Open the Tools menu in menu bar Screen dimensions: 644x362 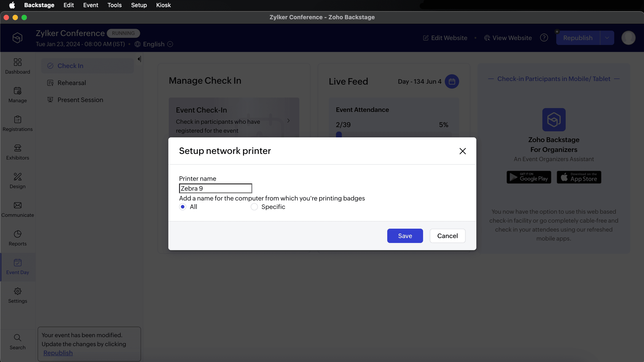click(x=114, y=5)
